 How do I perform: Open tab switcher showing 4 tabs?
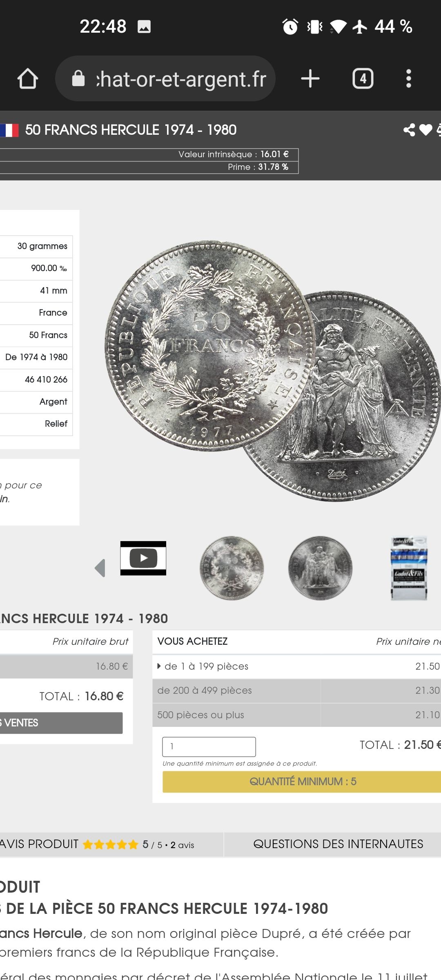pos(363,78)
